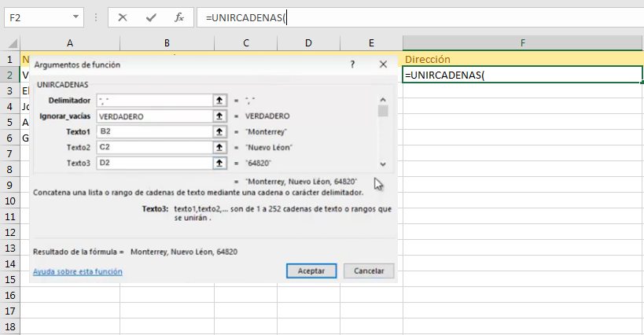Click range selector icon for Ignorar_vacías
The width and height of the screenshot is (644, 335).
point(219,116)
